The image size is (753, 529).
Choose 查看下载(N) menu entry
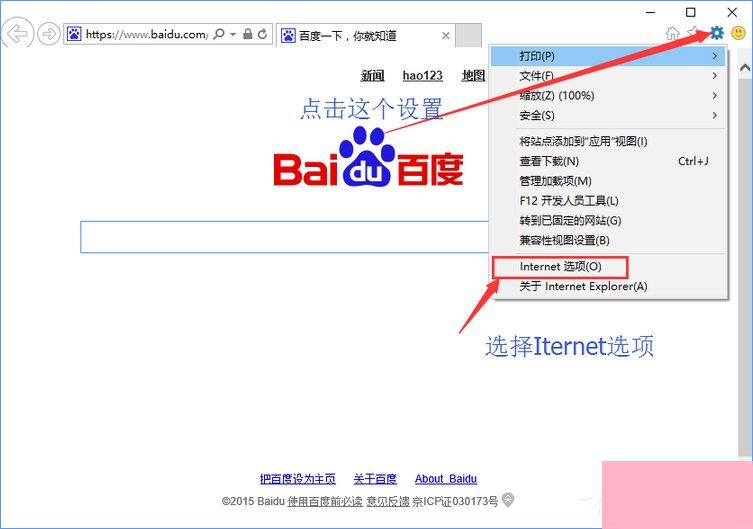(549, 161)
